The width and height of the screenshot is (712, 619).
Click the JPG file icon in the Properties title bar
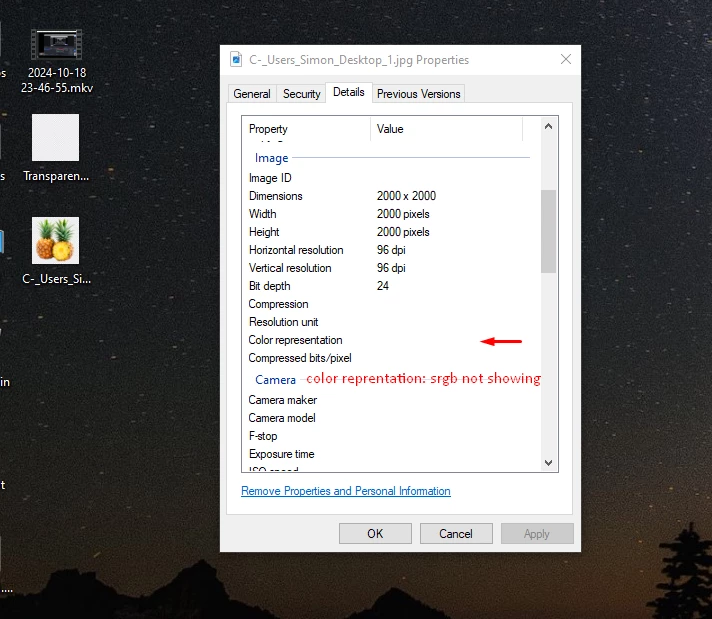236,59
